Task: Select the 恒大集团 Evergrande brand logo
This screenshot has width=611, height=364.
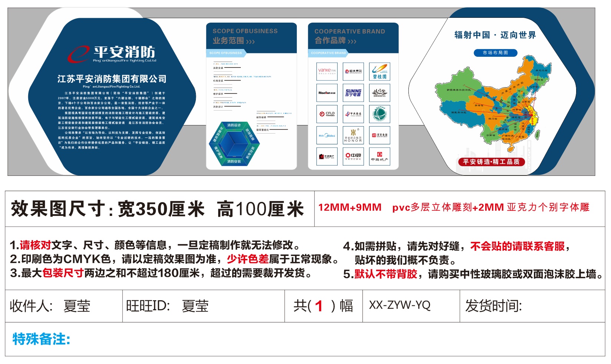Action: pos(353,71)
